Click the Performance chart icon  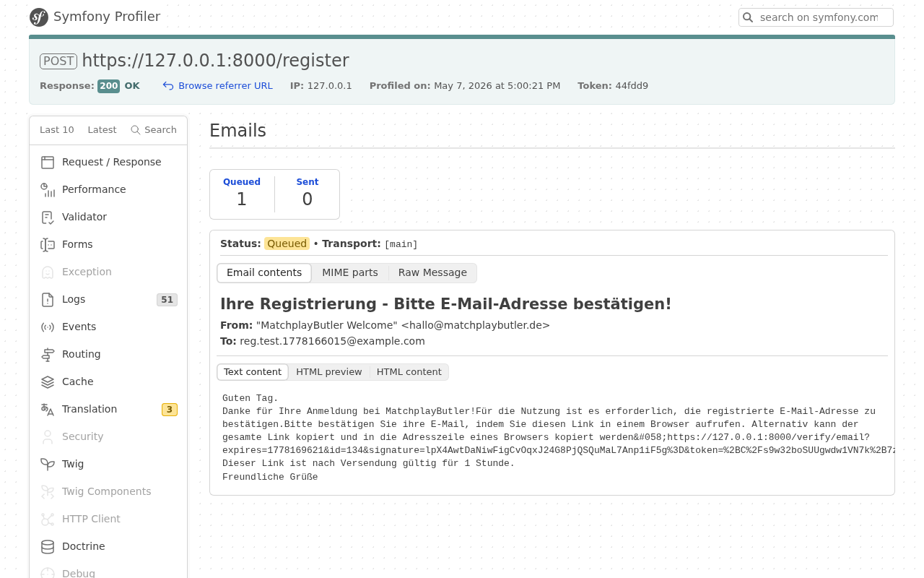48,190
